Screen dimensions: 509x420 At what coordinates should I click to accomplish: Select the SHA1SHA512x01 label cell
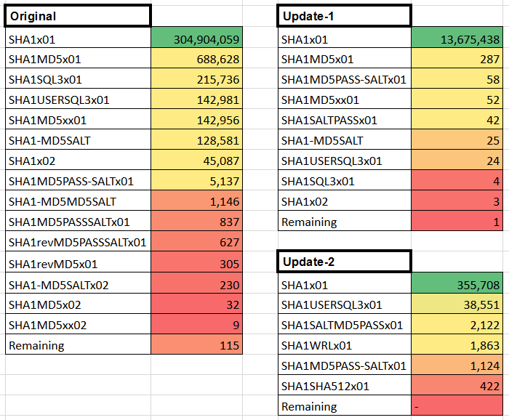pos(345,385)
